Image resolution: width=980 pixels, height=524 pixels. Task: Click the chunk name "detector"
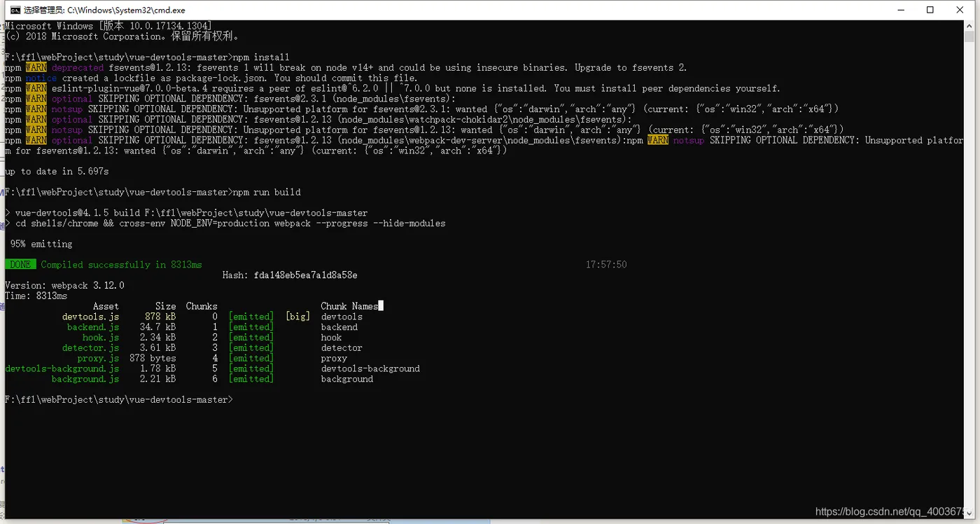(342, 348)
